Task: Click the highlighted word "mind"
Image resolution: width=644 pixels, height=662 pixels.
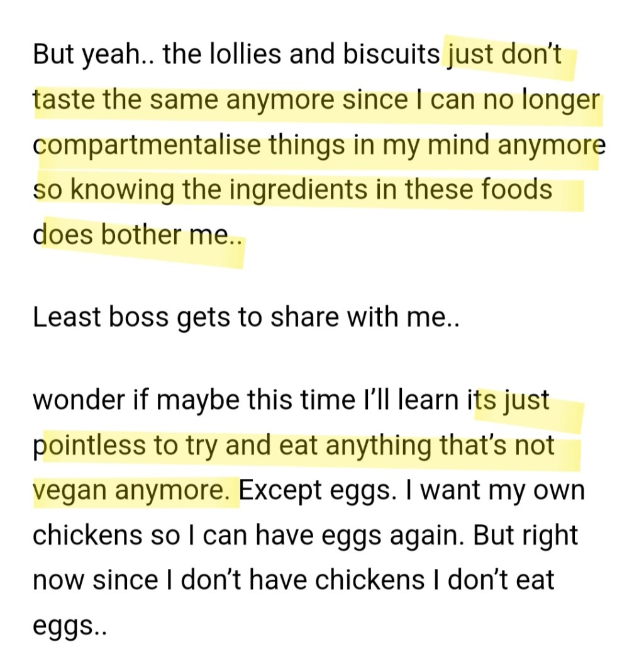Action: tap(468, 145)
